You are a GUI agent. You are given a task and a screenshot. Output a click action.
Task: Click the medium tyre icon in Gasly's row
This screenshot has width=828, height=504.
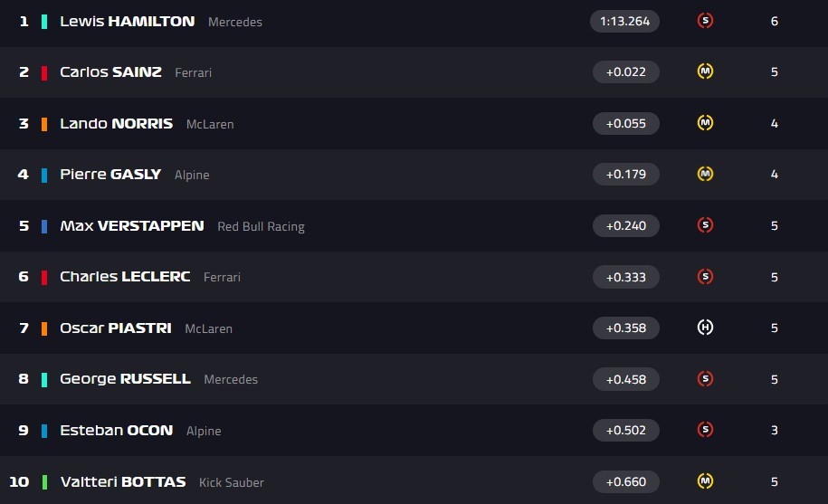tap(705, 174)
